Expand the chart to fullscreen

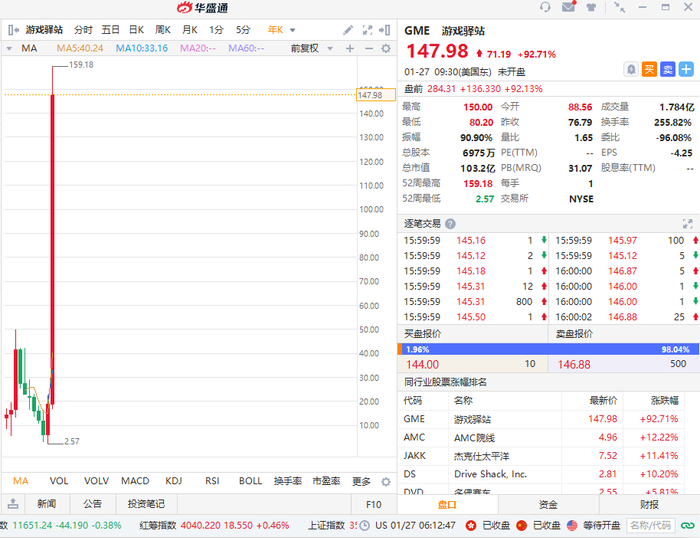(x=367, y=30)
